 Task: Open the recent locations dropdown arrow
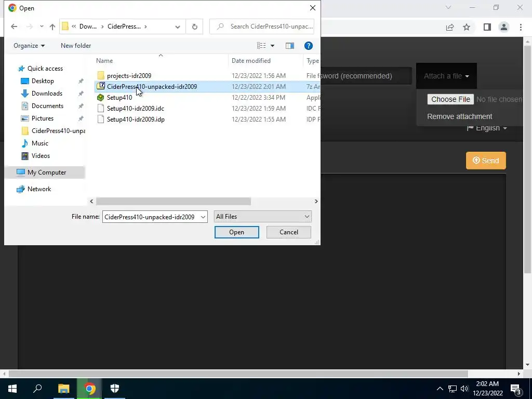click(x=42, y=26)
